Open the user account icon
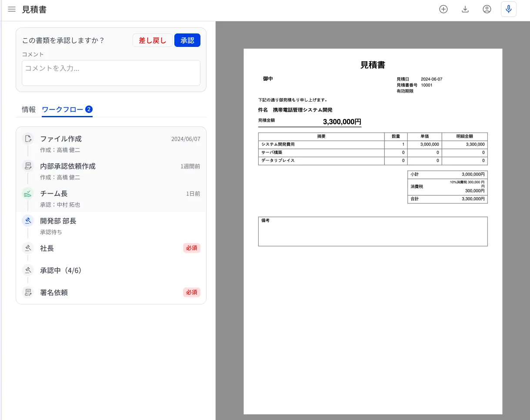Screen dimensions: 530x420 (487, 9)
